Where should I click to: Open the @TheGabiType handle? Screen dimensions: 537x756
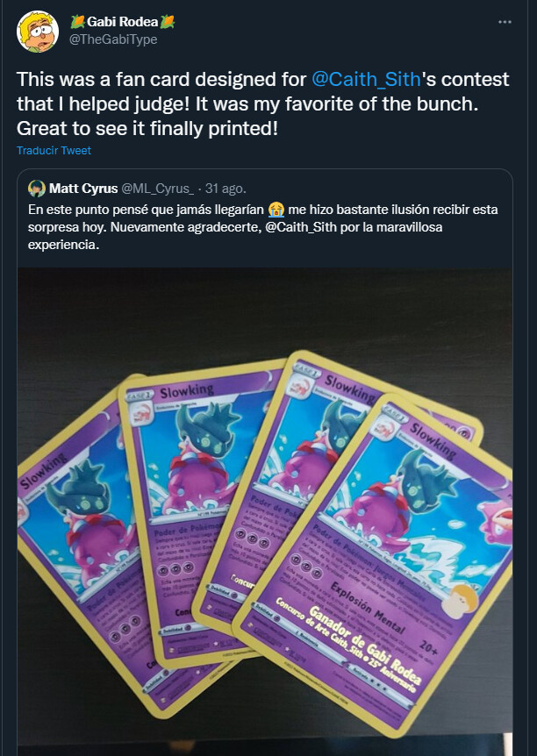pos(113,39)
